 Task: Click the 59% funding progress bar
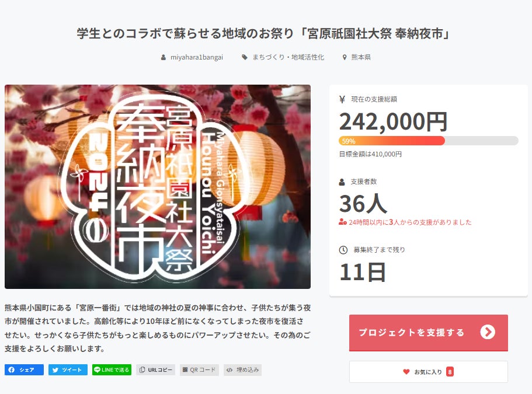[429, 141]
